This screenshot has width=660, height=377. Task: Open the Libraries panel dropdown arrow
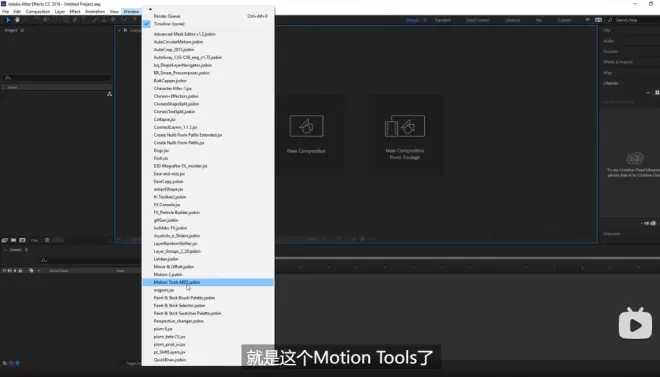(x=648, y=93)
